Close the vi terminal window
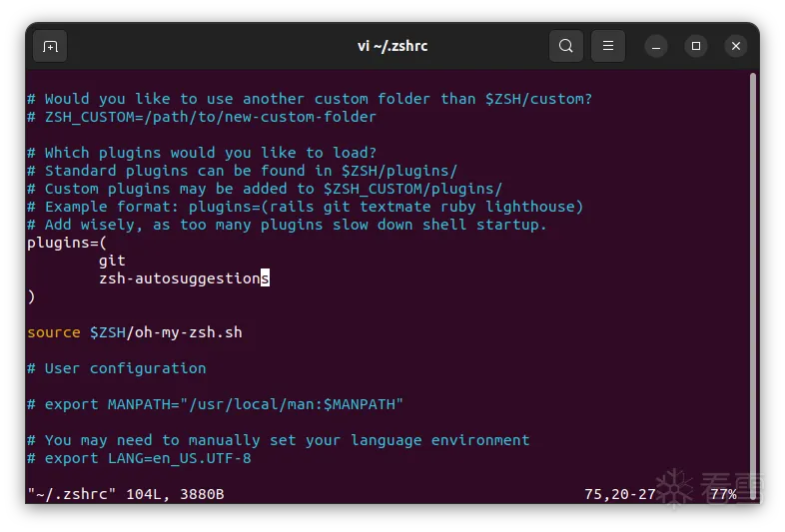 click(736, 46)
